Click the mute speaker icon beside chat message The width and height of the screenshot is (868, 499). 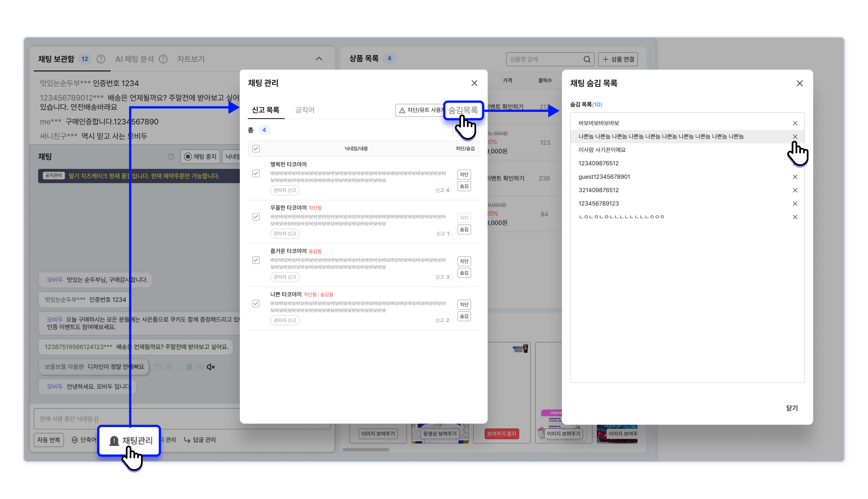(211, 367)
